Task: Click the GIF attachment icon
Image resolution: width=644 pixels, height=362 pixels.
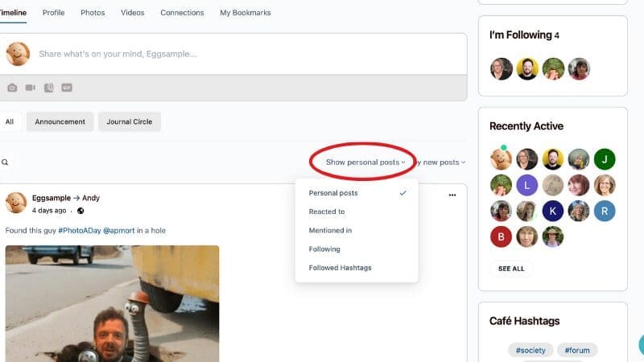Action: pos(67,88)
